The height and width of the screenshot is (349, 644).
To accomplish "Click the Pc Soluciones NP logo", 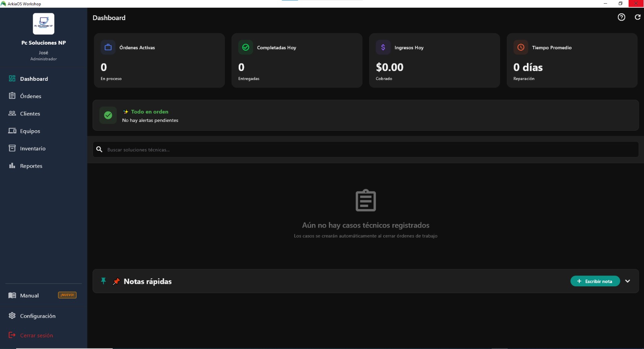I will pos(43,24).
